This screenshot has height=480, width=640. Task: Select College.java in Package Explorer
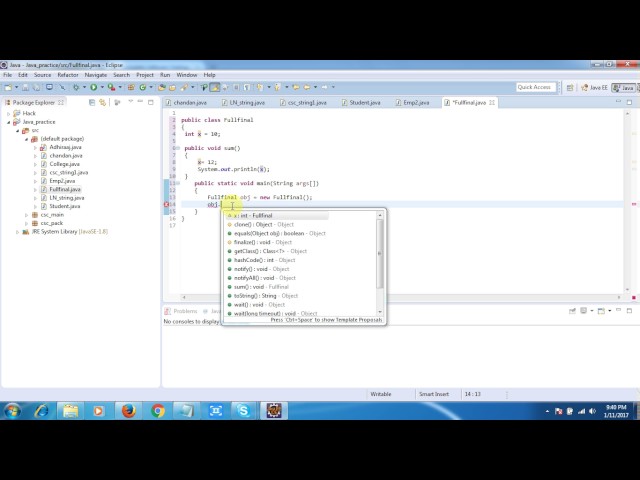pos(64,164)
